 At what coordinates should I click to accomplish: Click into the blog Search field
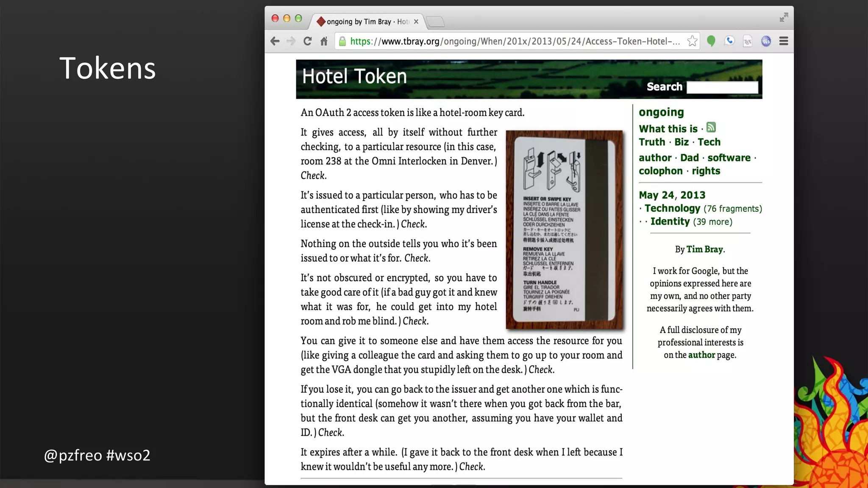coord(722,87)
